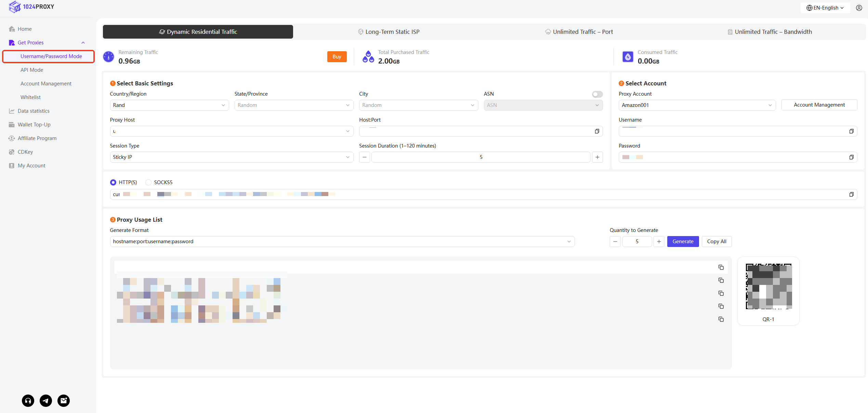The width and height of the screenshot is (868, 413).
Task: Copy the Password field value
Action: [851, 157]
